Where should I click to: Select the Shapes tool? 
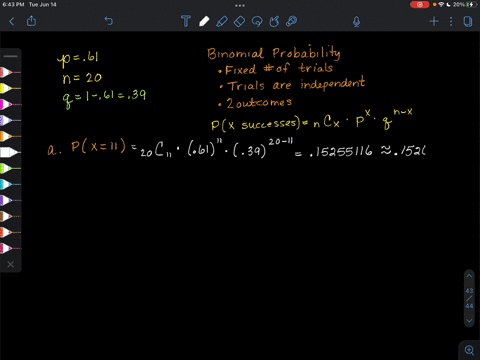(x=274, y=21)
